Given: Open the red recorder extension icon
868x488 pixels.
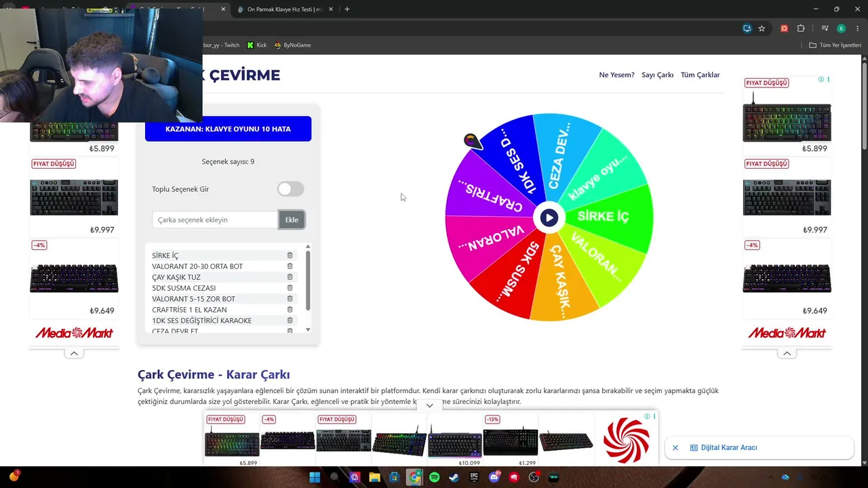Looking at the screenshot, I should pos(784,28).
